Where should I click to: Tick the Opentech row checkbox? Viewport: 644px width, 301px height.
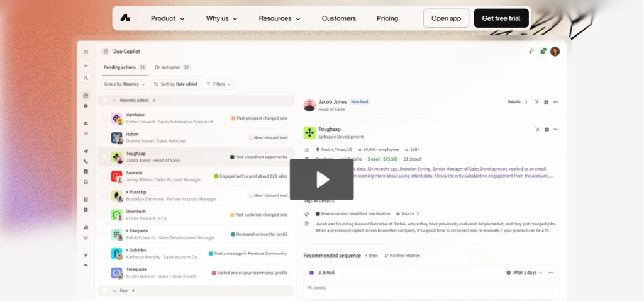pyautogui.click(x=104, y=215)
